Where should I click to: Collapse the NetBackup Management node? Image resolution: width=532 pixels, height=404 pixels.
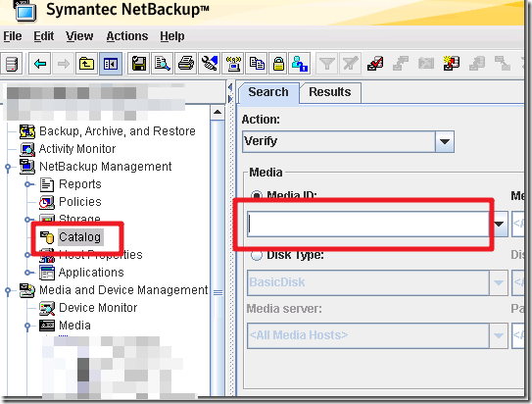[x=8, y=167]
